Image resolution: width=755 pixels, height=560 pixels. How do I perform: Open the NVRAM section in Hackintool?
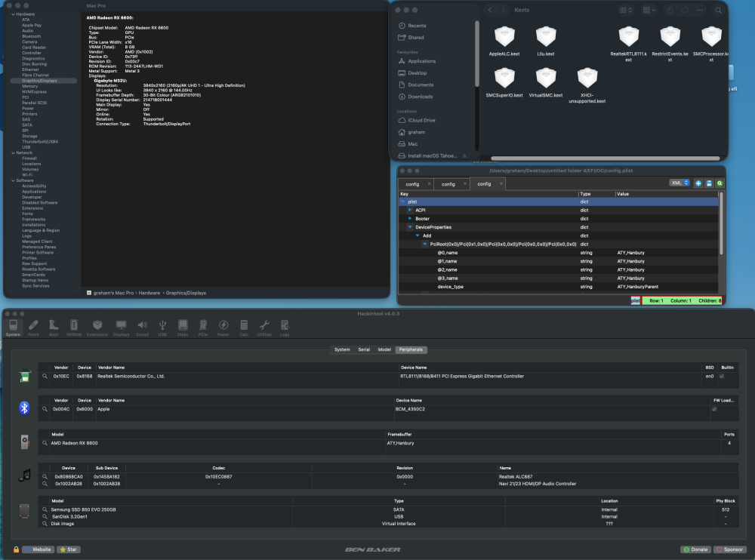pos(74,328)
